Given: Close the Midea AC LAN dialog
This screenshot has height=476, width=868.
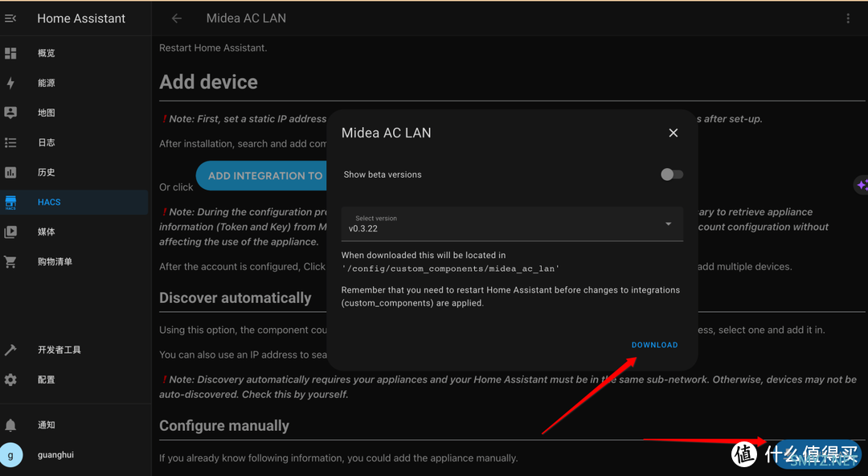Looking at the screenshot, I should pyautogui.click(x=674, y=133).
